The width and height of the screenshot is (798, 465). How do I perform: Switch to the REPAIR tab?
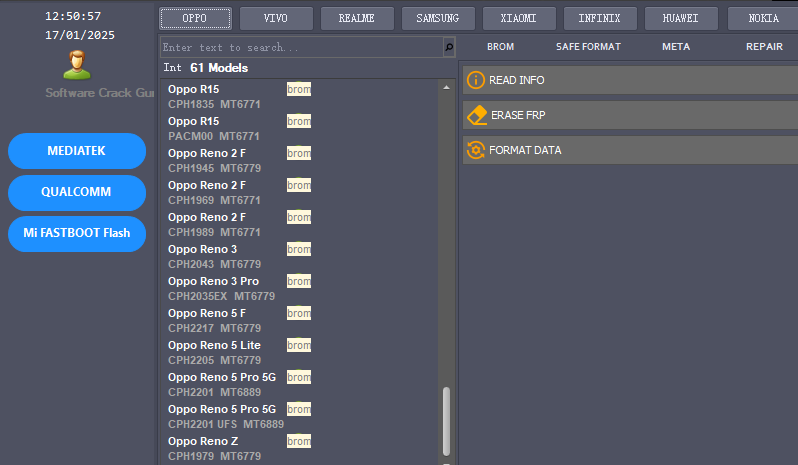[764, 47]
